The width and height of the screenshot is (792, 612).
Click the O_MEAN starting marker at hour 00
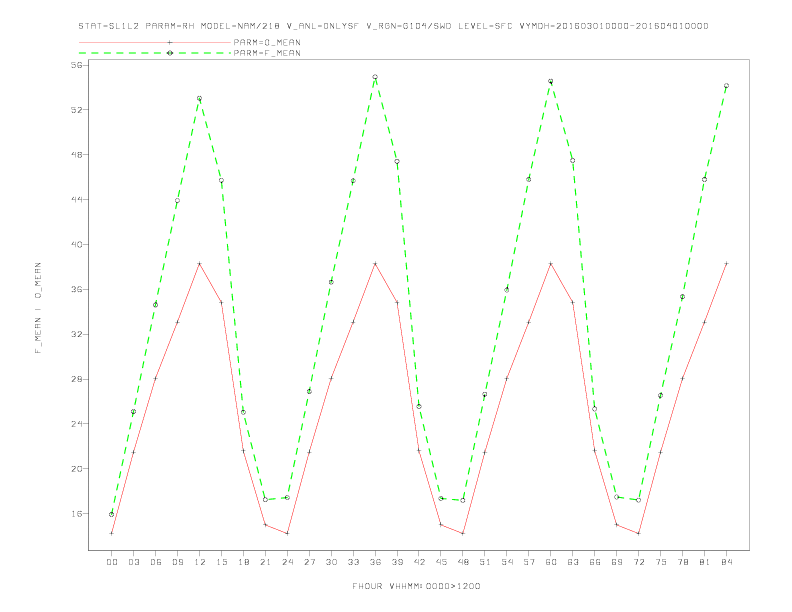(112, 533)
